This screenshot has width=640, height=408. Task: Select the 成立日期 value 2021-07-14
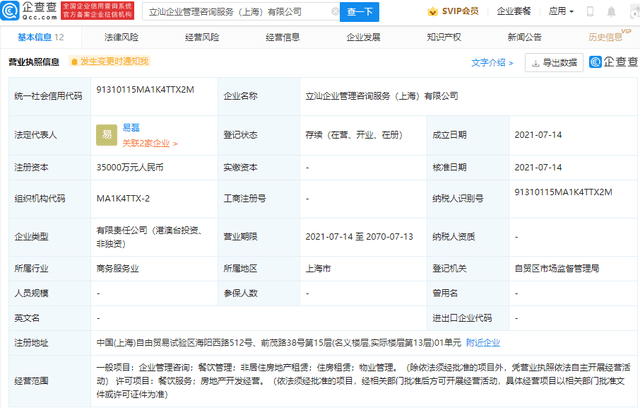coord(538,135)
